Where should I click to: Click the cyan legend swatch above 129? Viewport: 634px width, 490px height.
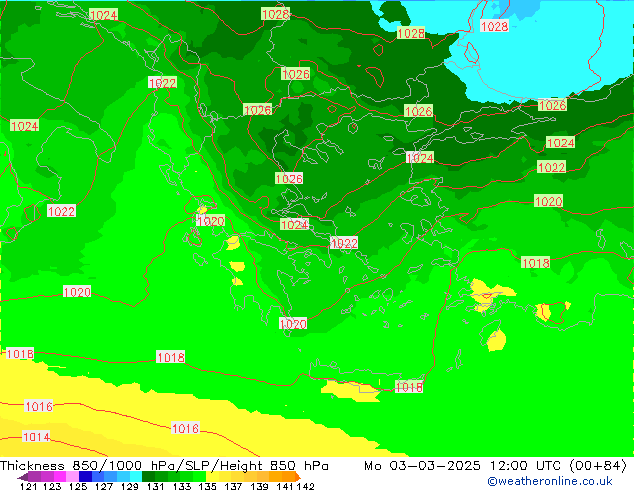coord(136,477)
